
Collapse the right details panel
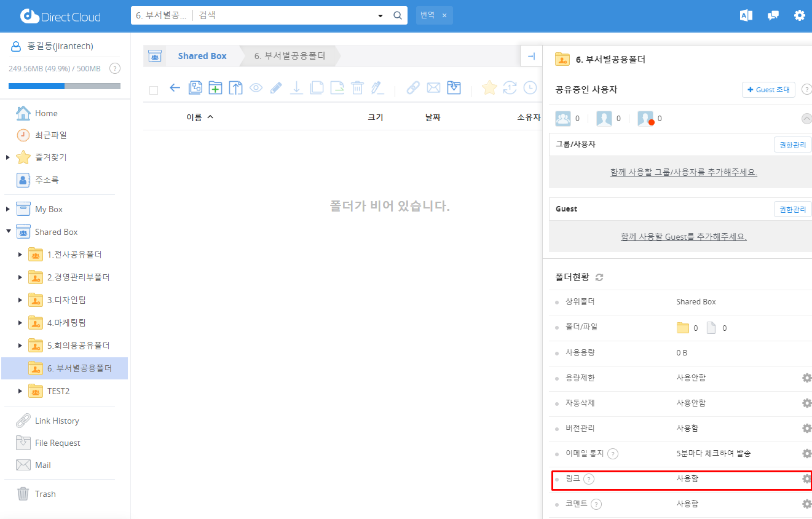(x=531, y=56)
